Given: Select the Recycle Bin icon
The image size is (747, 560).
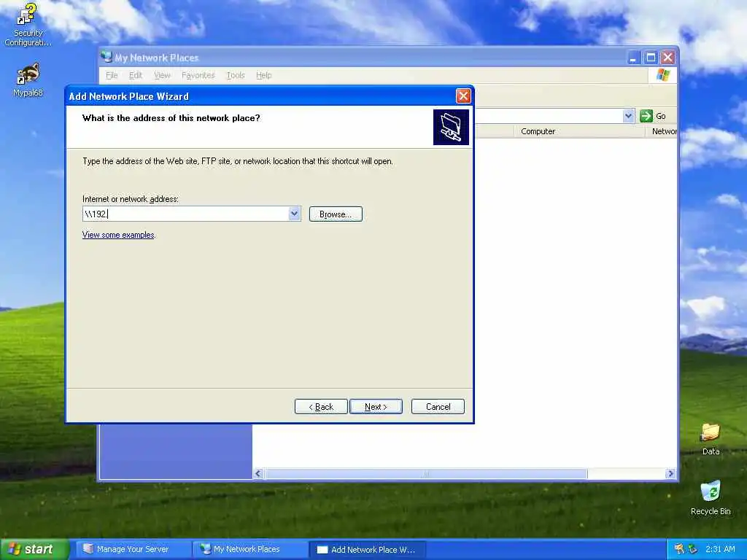Looking at the screenshot, I should click(x=711, y=498).
